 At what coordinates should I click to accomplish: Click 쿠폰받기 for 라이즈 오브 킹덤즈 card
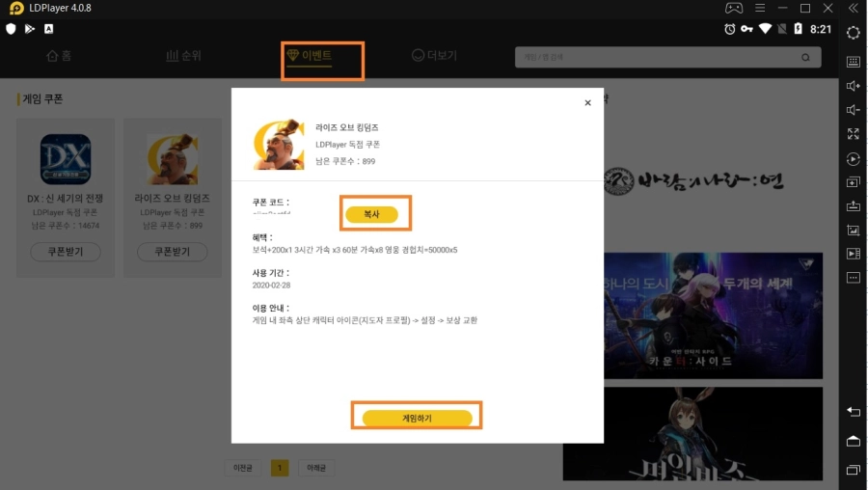coord(173,252)
